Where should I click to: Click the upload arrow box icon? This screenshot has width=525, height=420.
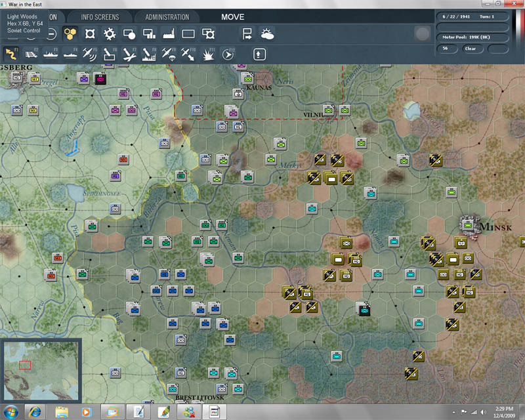coord(259,54)
